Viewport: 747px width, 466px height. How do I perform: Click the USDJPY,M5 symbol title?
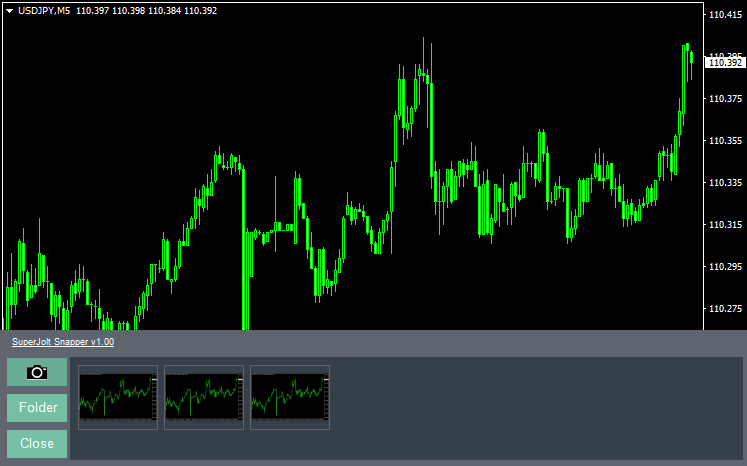pos(44,11)
